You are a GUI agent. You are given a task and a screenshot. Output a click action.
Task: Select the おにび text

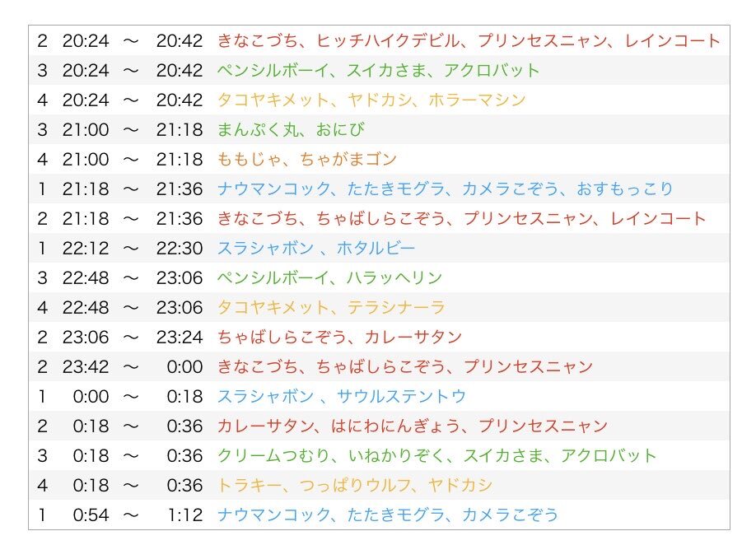point(339,129)
